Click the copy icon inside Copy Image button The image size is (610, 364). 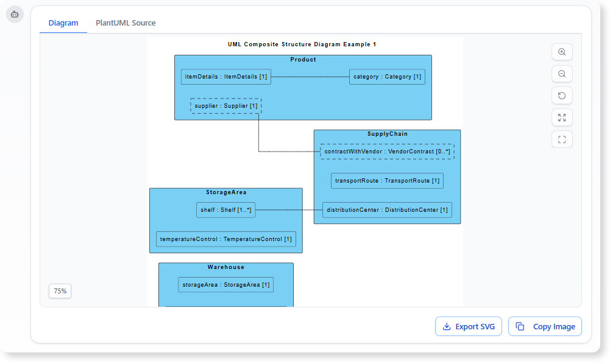[x=519, y=326]
